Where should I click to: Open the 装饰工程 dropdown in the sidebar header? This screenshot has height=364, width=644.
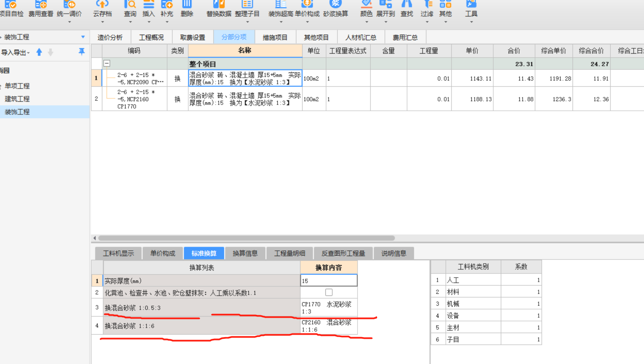pyautogui.click(x=83, y=37)
